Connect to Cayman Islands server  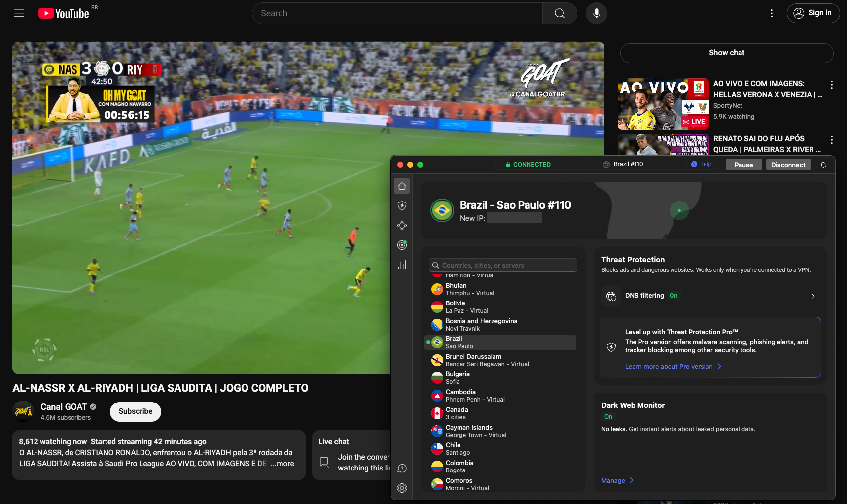coord(500,431)
